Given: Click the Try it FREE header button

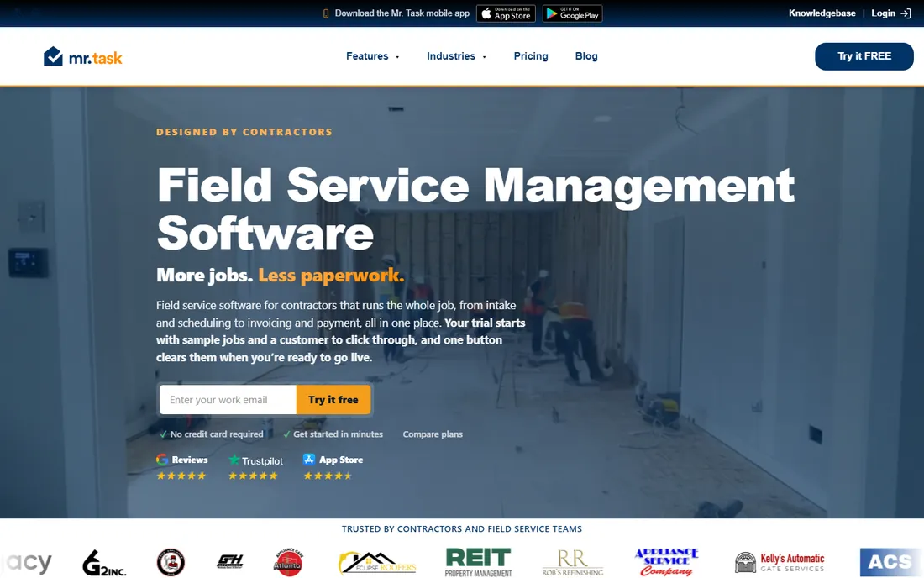Looking at the screenshot, I should click(x=864, y=56).
